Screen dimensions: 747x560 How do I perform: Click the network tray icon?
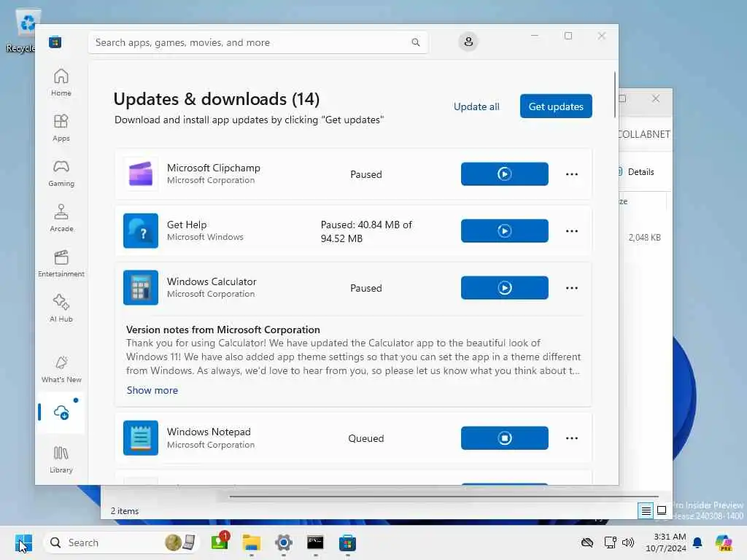(x=611, y=542)
